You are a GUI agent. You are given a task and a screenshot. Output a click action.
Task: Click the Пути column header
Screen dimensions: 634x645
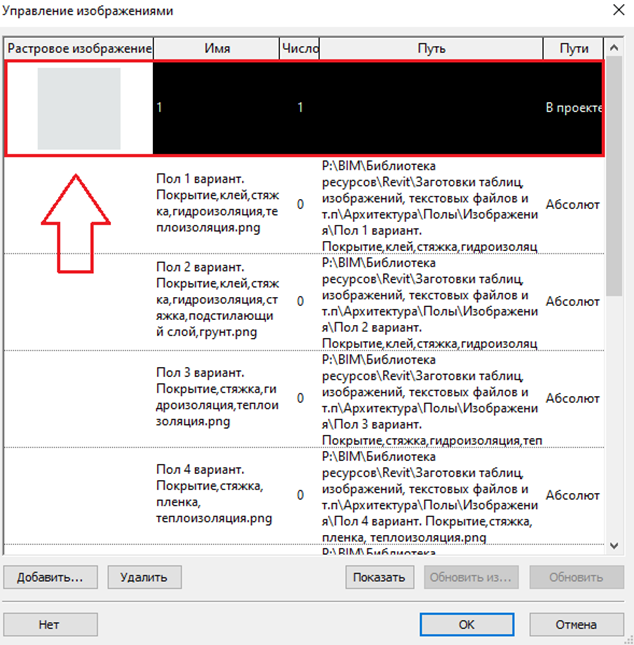click(574, 49)
